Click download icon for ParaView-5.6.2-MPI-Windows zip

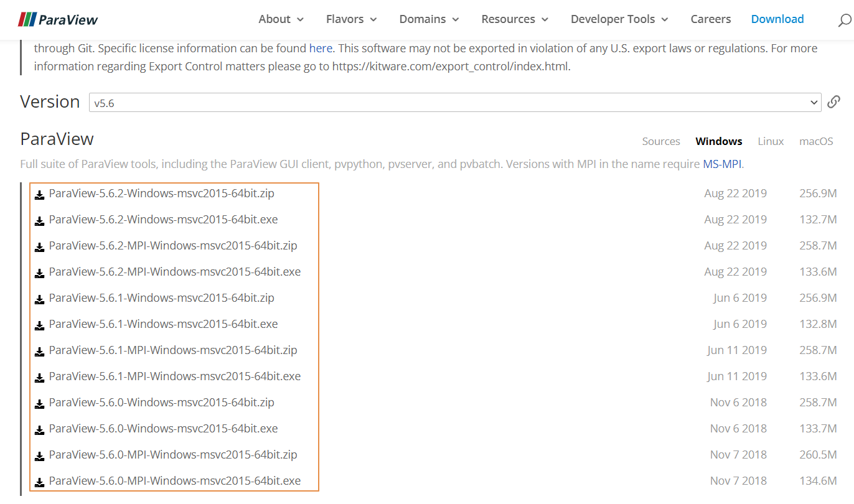[x=39, y=247]
